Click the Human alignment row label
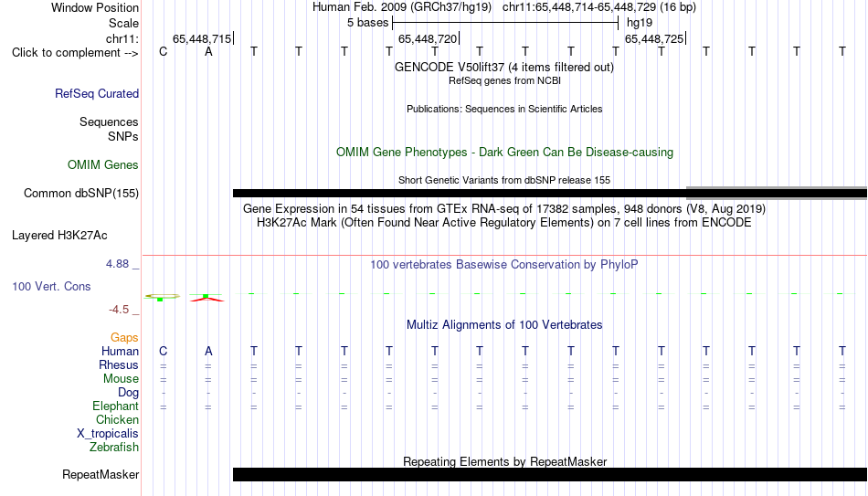868x496 pixels. point(120,352)
